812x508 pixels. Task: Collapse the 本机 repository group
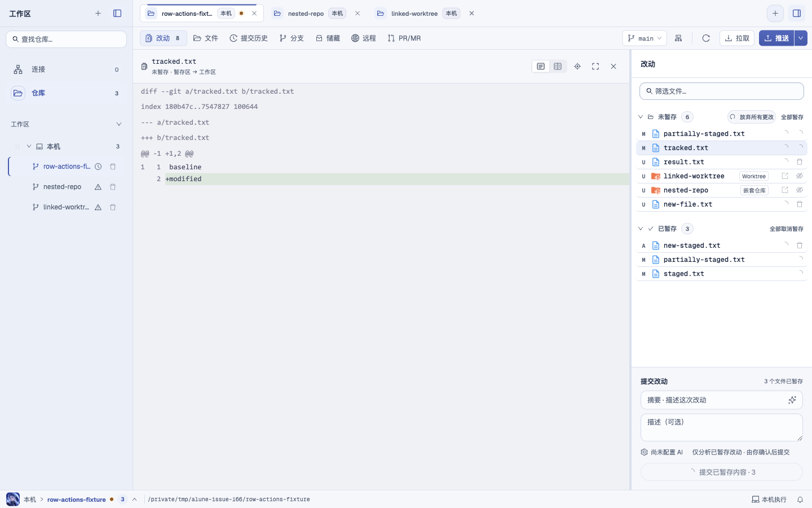29,146
